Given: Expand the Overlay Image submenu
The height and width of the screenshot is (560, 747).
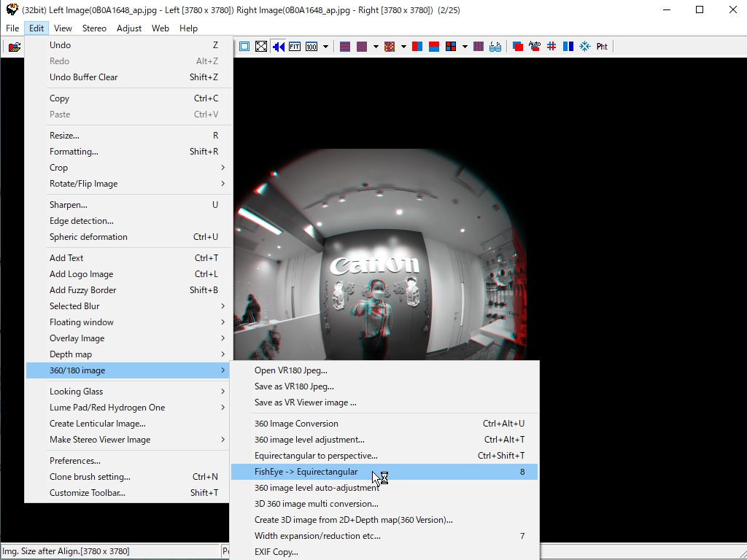Looking at the screenshot, I should pyautogui.click(x=128, y=338).
